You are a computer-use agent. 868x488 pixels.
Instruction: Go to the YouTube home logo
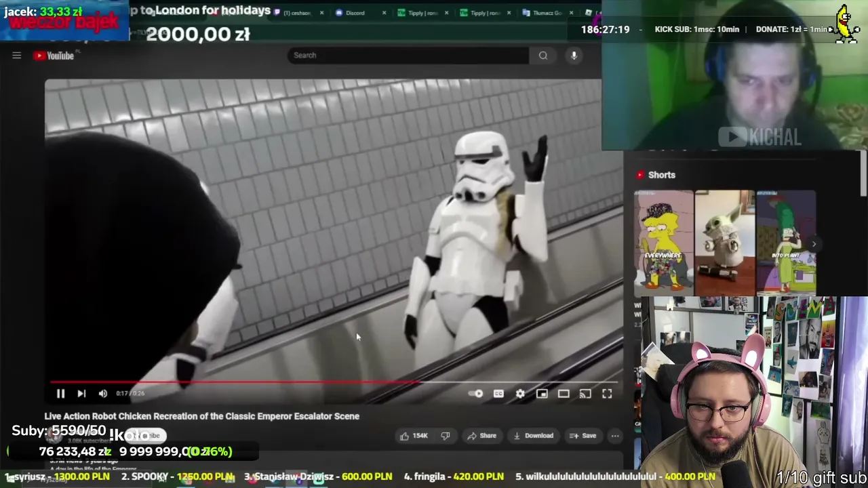coord(54,56)
